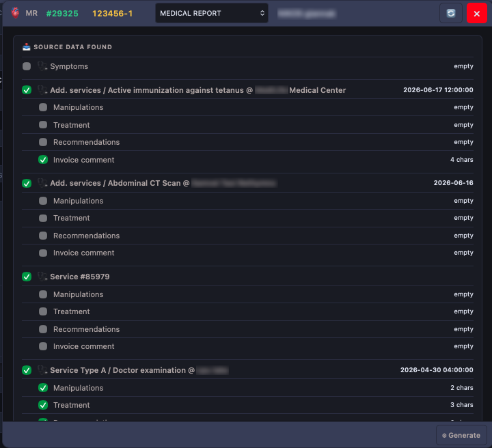Toggle Manipulations under Service #85979

pyautogui.click(x=43, y=294)
